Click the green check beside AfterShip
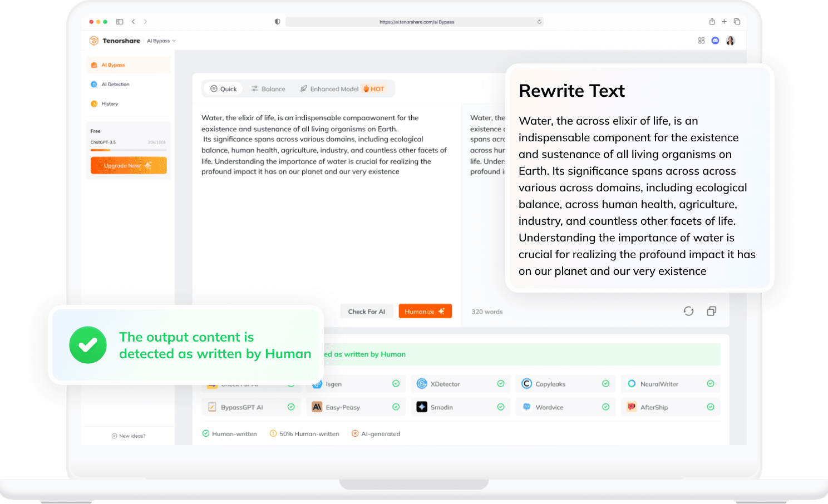 (711, 407)
